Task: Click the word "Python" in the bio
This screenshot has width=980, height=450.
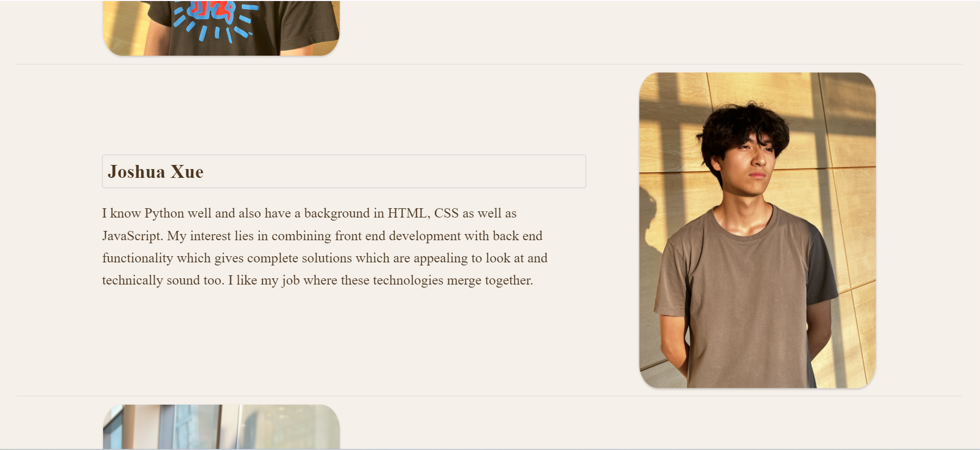Action: pos(164,213)
